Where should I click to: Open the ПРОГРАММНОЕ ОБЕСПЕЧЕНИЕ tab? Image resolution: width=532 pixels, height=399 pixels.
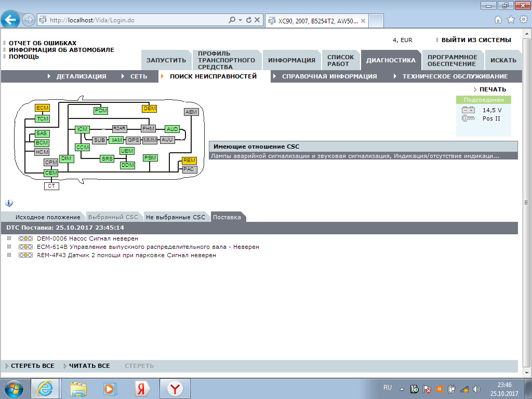click(453, 60)
